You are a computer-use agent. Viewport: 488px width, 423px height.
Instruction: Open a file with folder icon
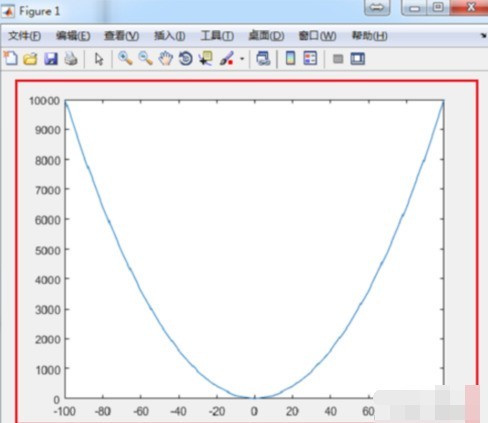pos(30,59)
